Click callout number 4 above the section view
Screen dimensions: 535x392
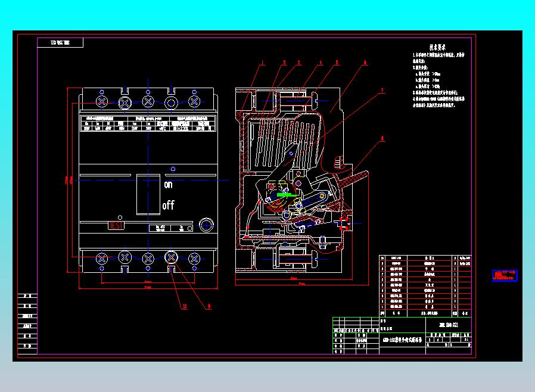321,63
